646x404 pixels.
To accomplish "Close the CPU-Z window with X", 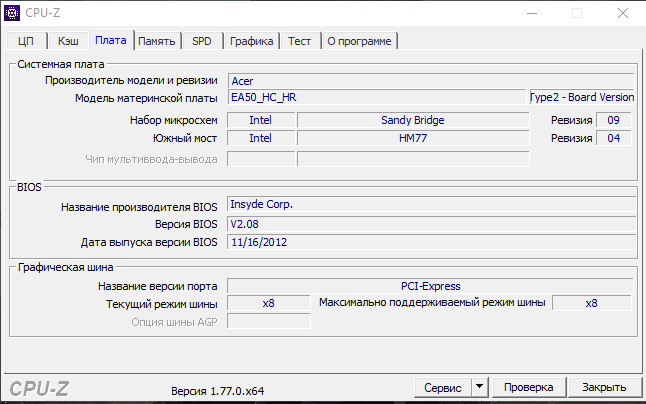I will tap(623, 13).
